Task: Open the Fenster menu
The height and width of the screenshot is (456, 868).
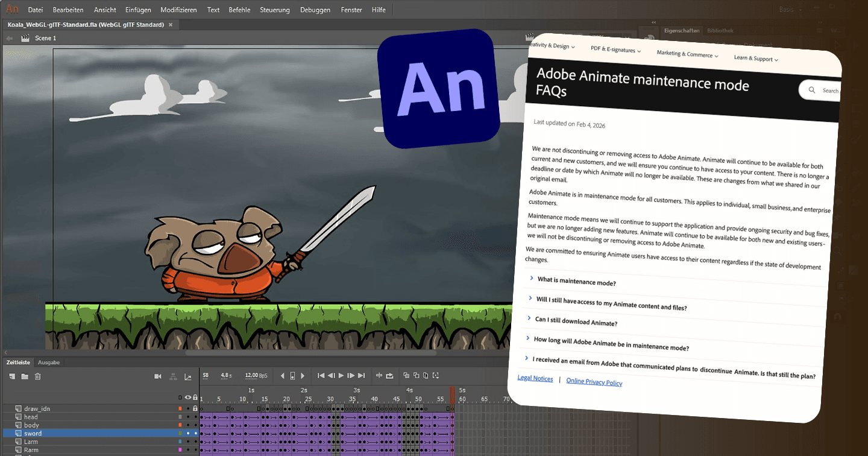Action: [351, 10]
